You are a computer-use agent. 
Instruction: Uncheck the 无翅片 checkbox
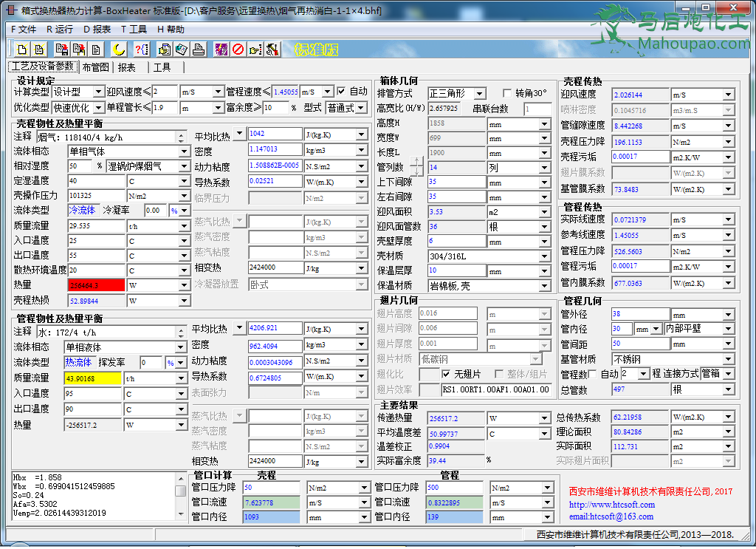447,374
